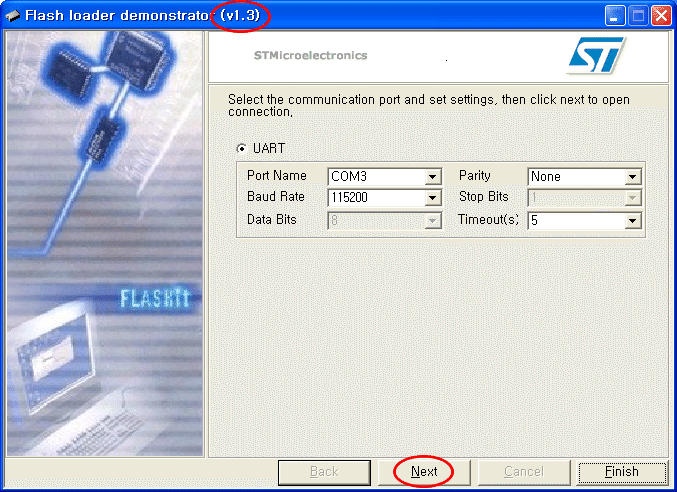677x492 pixels.
Task: Open the Baud Rate dropdown showing 115200
Action: click(385, 198)
